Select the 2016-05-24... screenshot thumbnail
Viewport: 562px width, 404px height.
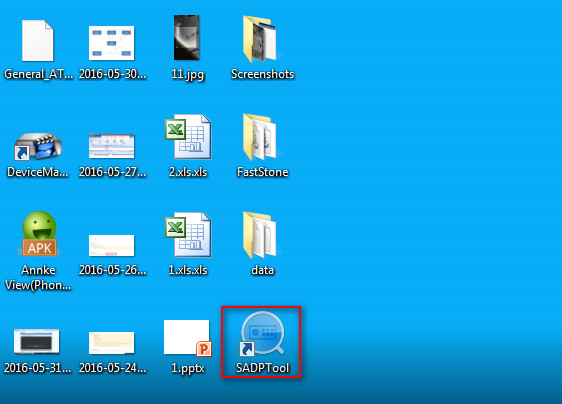point(111,343)
